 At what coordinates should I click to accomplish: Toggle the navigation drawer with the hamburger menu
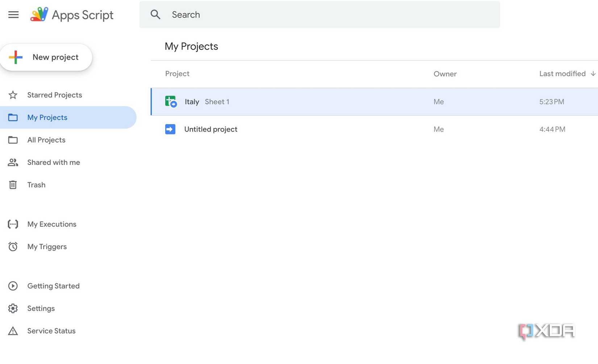click(13, 14)
